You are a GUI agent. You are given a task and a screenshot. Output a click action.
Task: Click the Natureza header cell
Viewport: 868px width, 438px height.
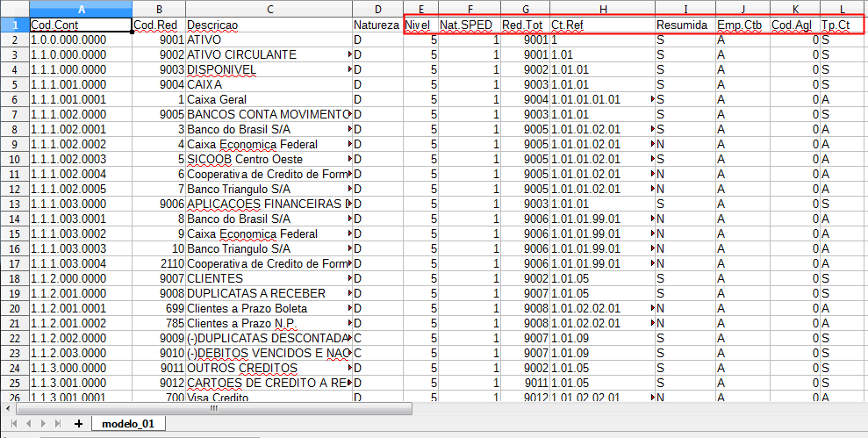[x=377, y=25]
